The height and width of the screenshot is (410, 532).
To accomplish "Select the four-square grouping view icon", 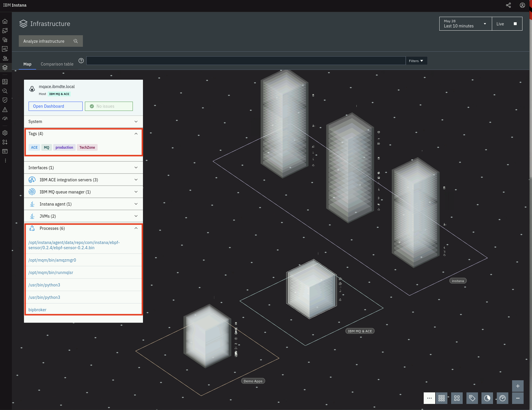I will (457, 398).
